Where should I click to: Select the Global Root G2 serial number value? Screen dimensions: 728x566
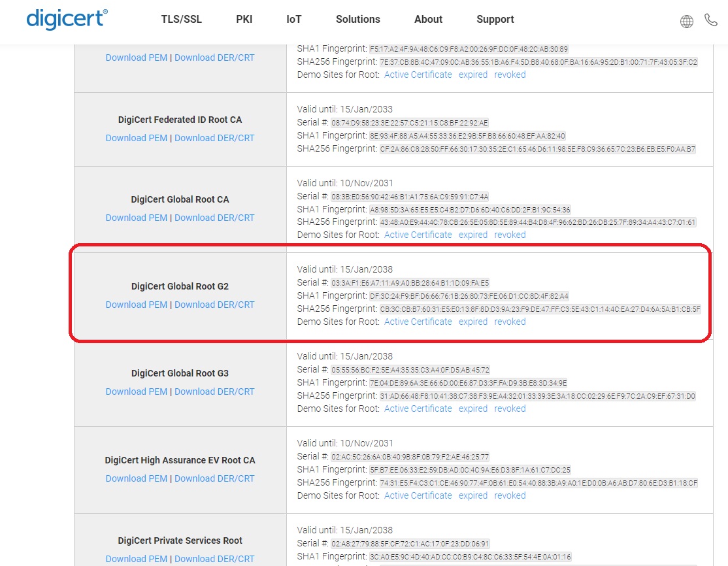[410, 283]
